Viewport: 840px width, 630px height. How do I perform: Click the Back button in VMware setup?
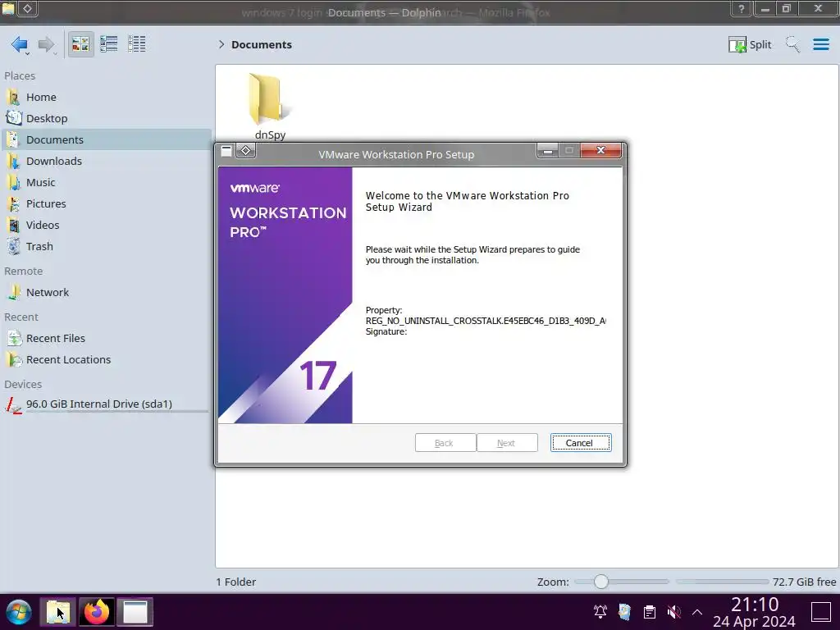pos(445,443)
